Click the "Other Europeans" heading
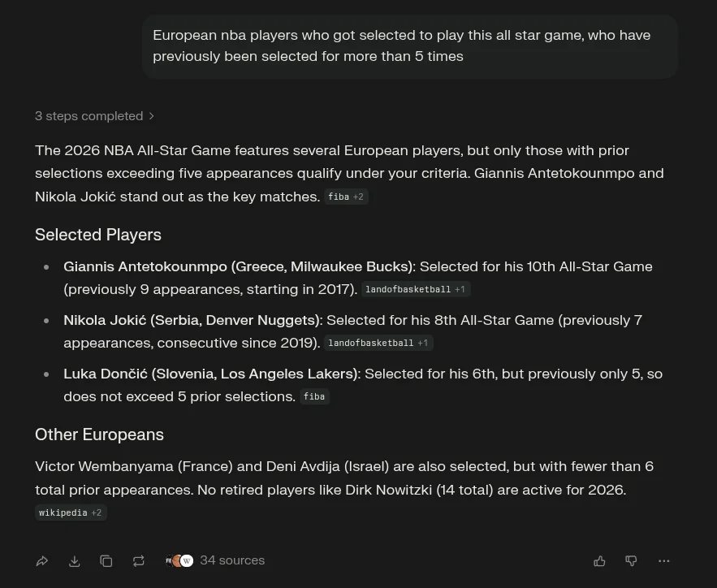Screen dimensions: 717x588 coord(99,435)
